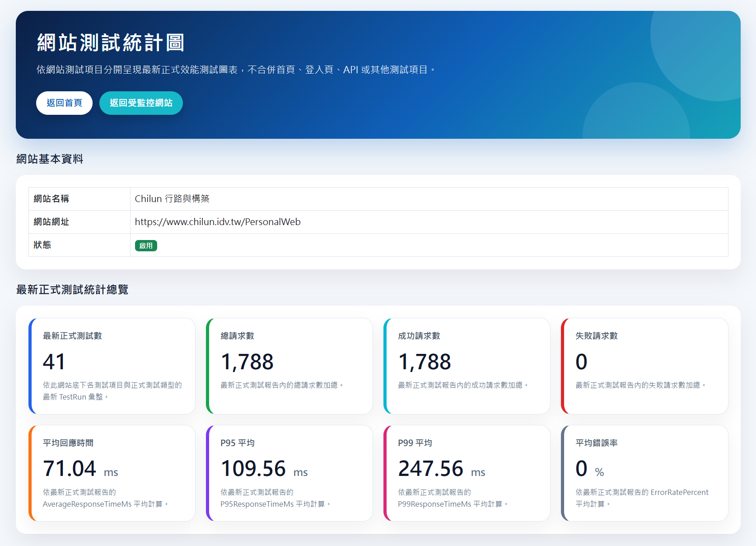Click the 總請求數加總 description under 總請求數
Viewport: 756px width, 546px height.
pyautogui.click(x=282, y=385)
